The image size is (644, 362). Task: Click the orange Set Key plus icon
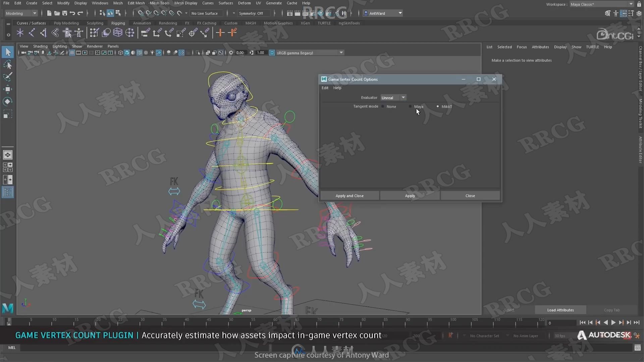click(x=220, y=33)
